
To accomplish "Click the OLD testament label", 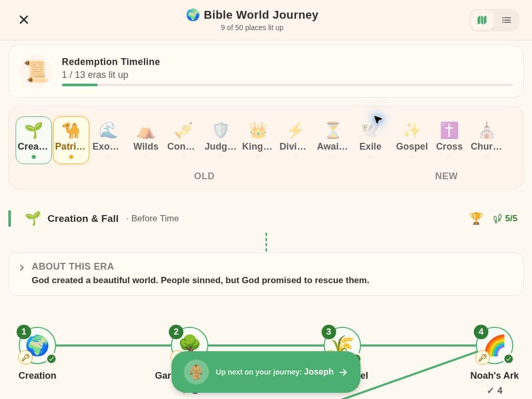I will pyautogui.click(x=204, y=176).
